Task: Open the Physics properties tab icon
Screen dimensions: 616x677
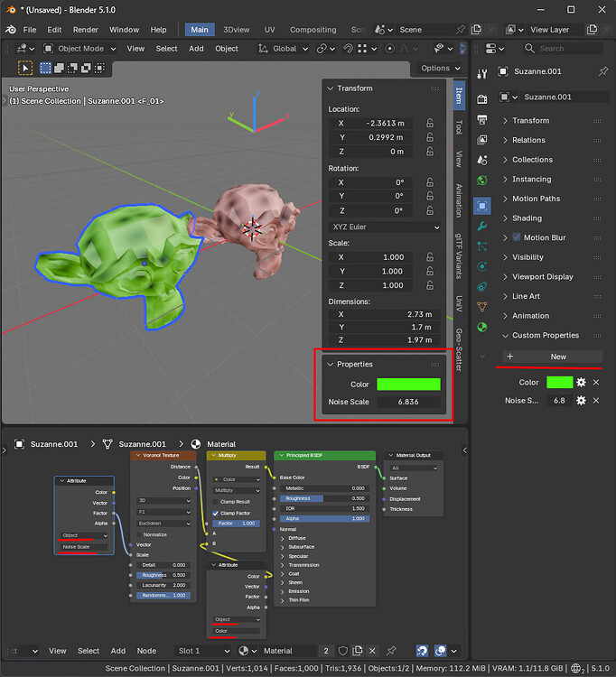Action: click(x=482, y=266)
